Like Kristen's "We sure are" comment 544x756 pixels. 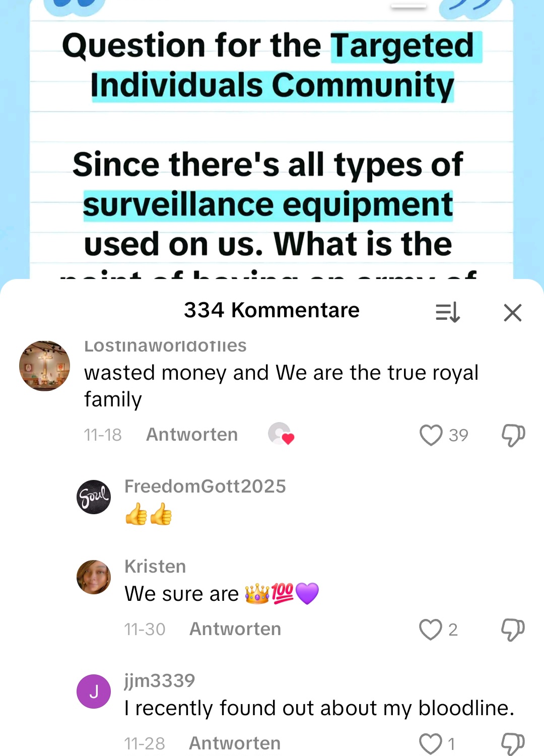coord(431,629)
